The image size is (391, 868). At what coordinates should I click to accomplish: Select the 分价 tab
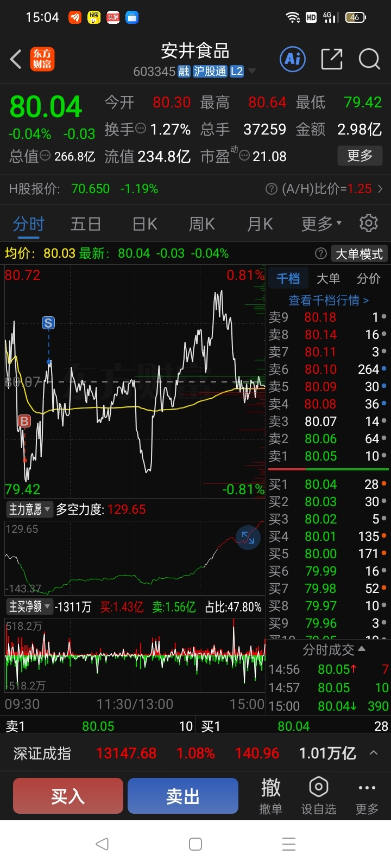click(369, 278)
